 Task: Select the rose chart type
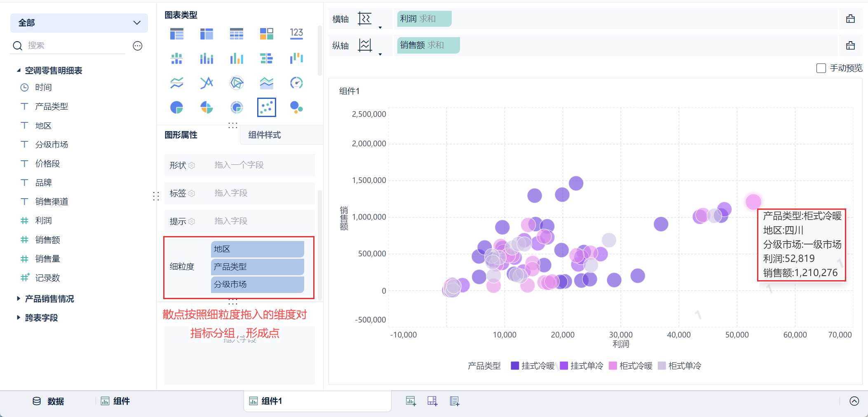coord(206,108)
